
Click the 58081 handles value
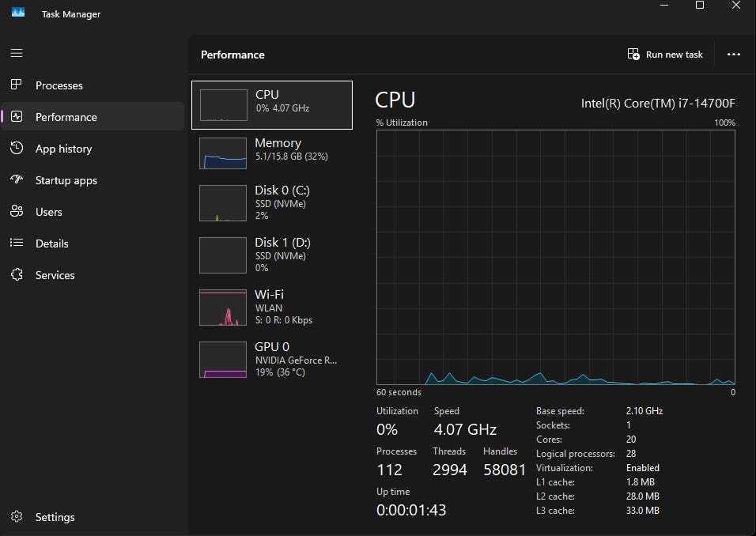pos(505,470)
